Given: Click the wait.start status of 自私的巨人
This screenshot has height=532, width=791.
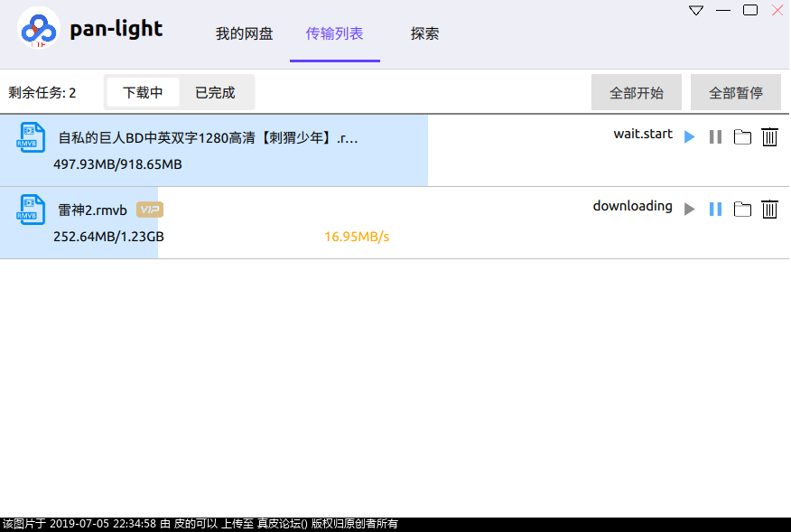Looking at the screenshot, I should (x=643, y=134).
